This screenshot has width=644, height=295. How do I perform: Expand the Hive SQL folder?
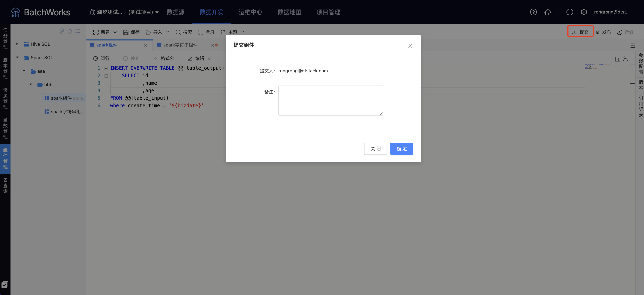[x=17, y=44]
